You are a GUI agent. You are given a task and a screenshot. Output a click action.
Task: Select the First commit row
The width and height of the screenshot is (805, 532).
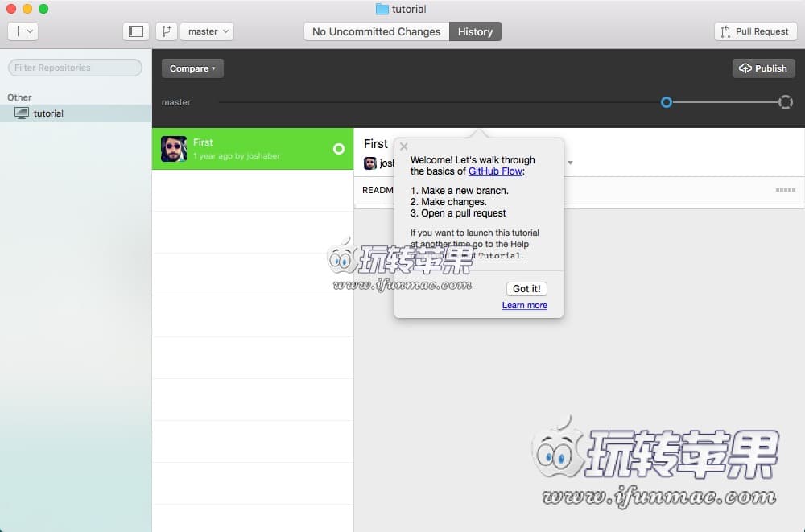(x=253, y=149)
